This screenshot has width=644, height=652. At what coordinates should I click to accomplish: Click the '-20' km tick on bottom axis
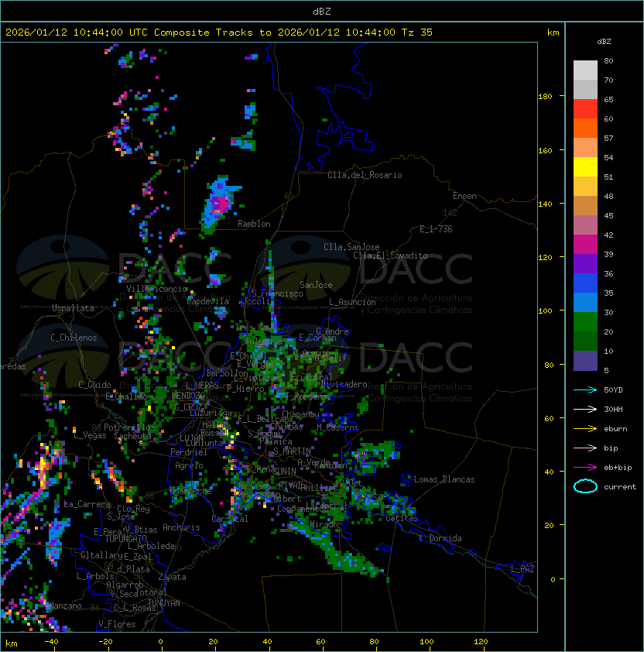[105, 642]
